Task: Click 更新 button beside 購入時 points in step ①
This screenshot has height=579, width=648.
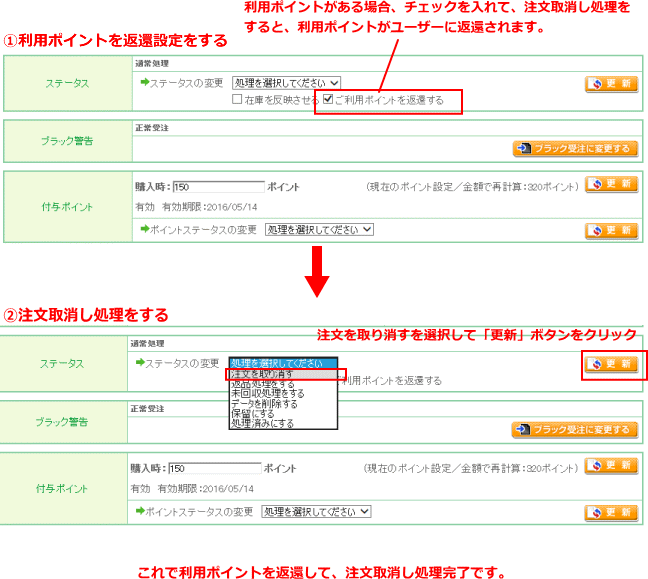Action: click(x=611, y=184)
